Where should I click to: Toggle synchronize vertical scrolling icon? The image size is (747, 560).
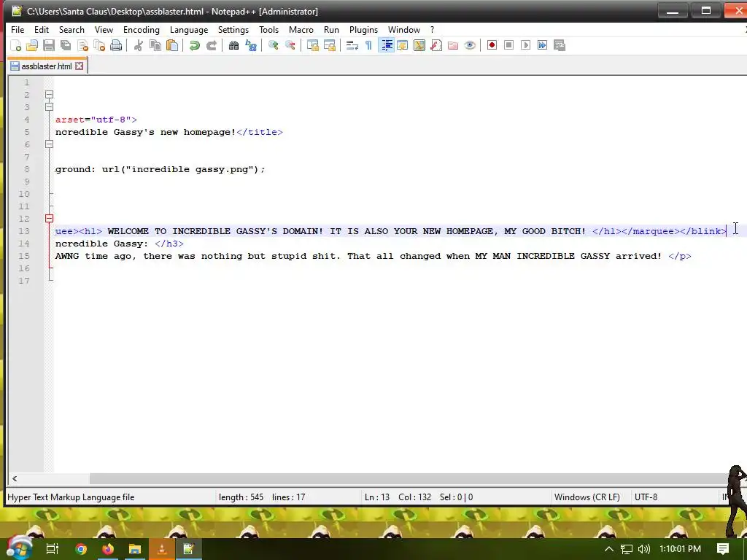312,45
